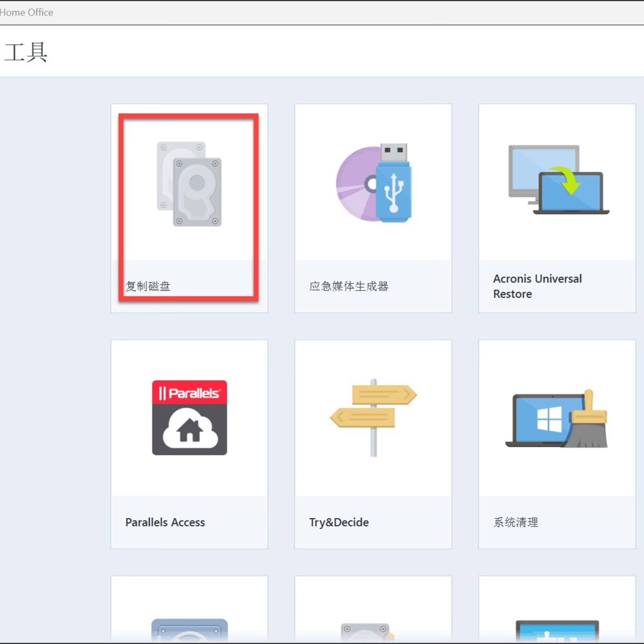Viewport: 644px width, 644px height.
Task: Click the 系统清理 label
Action: pos(516,522)
